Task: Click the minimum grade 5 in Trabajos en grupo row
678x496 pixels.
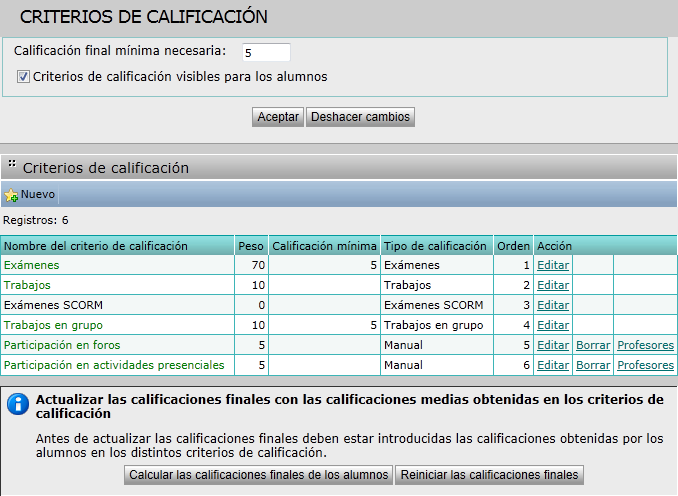Action: (374, 325)
